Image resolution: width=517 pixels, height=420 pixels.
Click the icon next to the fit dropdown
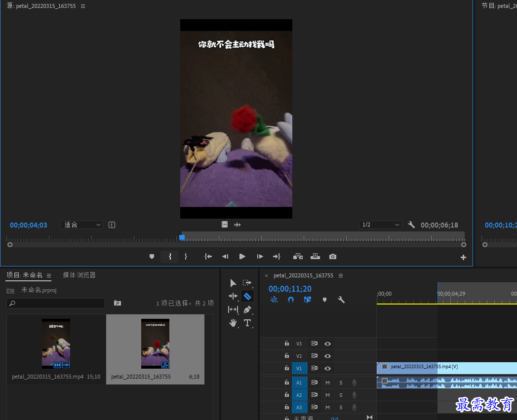(112, 225)
